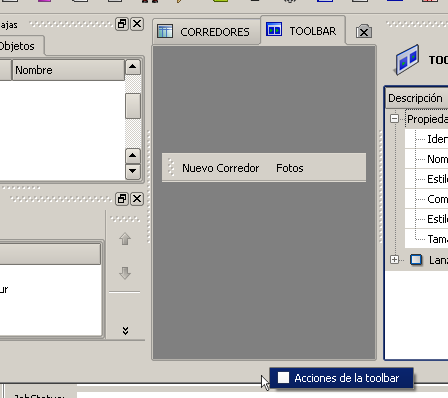Click the move up arrow icon
448x398 pixels.
click(125, 239)
